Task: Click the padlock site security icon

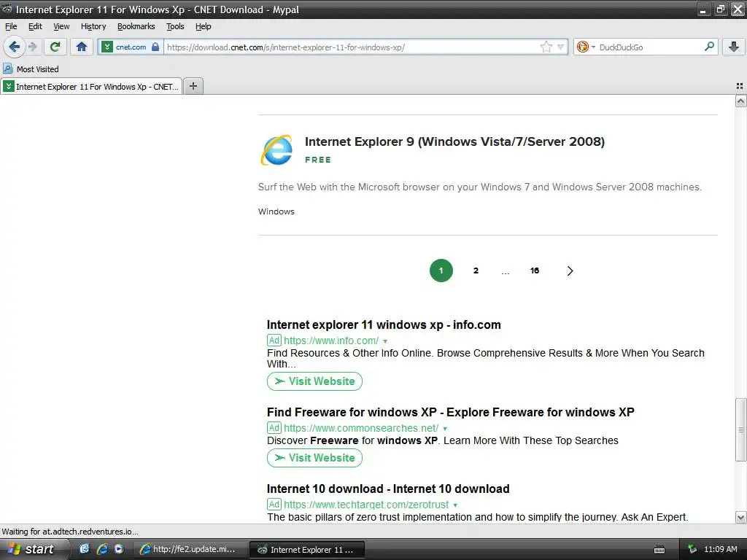Action: tap(155, 47)
